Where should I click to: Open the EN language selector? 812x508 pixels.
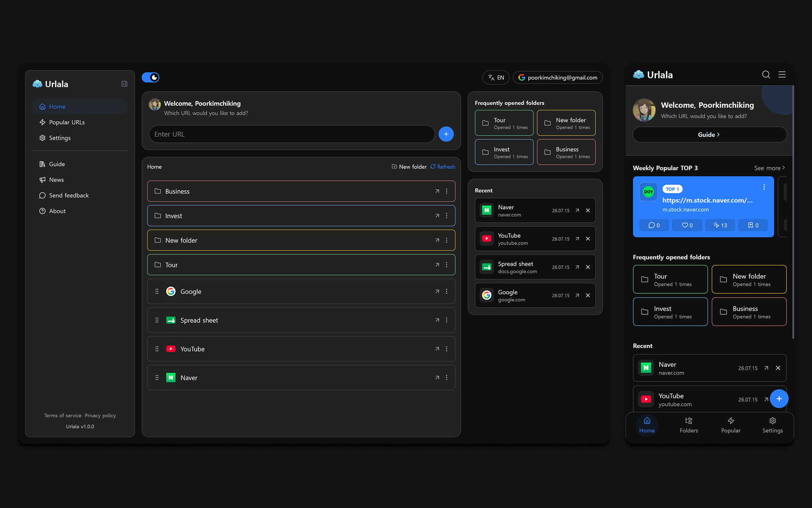[496, 77]
